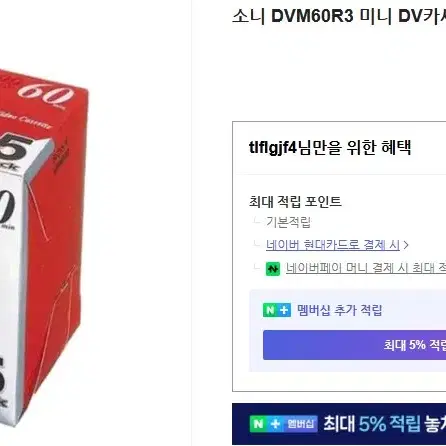Viewport: 446px width, 446px height.
Task: Click the white 60 on the red box top
Action: click(x=46, y=94)
